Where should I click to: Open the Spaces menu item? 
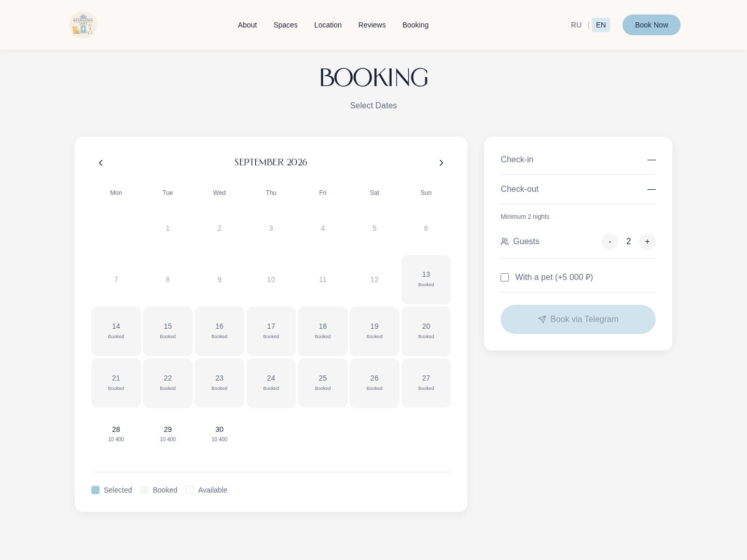click(285, 25)
